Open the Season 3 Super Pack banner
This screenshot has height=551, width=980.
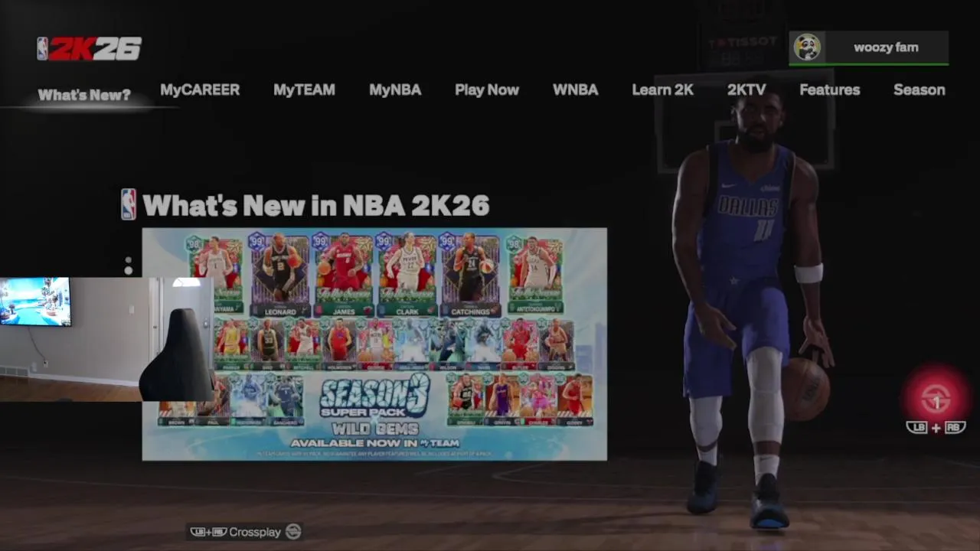[x=374, y=344]
